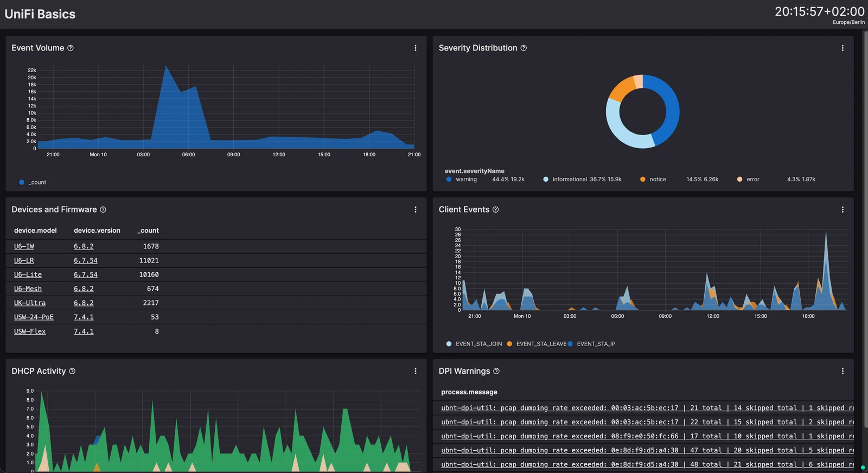Open the UK-Ultra device model link
This screenshot has height=473, width=868.
click(x=30, y=303)
